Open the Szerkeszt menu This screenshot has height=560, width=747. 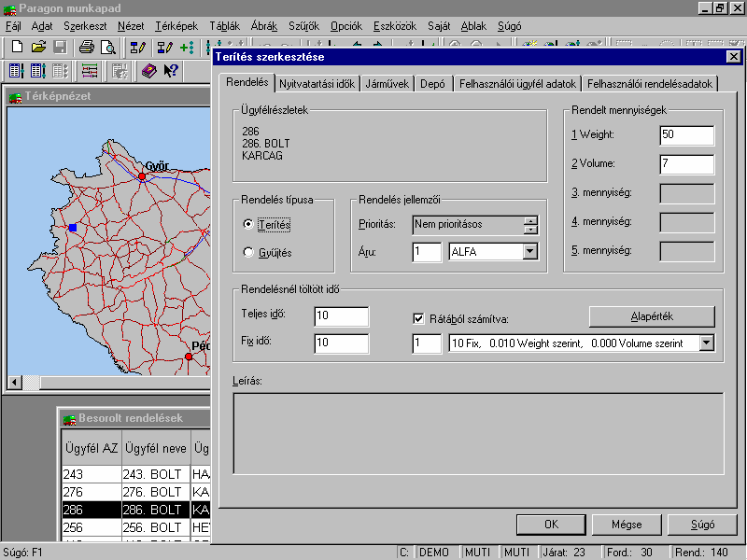coord(85,26)
